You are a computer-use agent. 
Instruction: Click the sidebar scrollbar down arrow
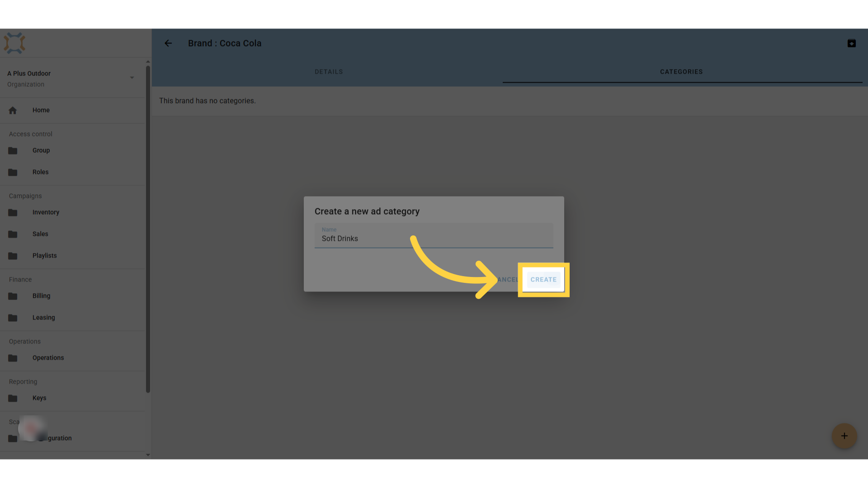pyautogui.click(x=148, y=455)
